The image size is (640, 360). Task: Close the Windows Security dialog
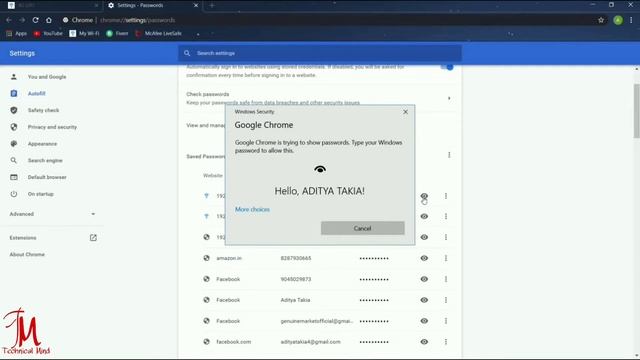405,112
